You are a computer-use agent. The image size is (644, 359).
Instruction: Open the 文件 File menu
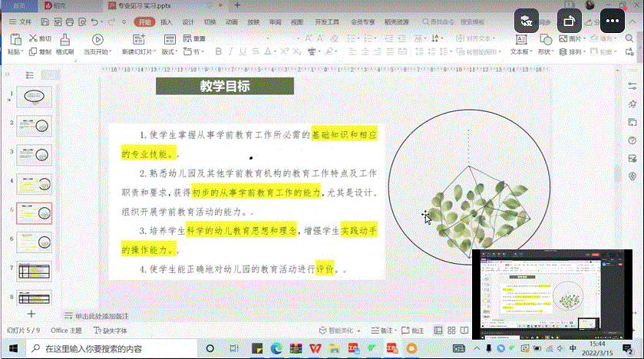(x=21, y=21)
